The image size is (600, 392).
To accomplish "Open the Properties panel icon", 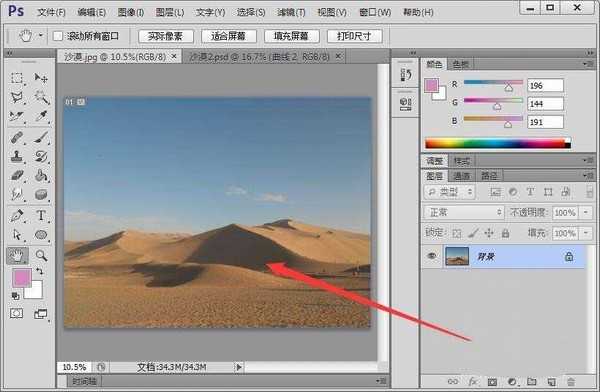I will pyautogui.click(x=406, y=104).
